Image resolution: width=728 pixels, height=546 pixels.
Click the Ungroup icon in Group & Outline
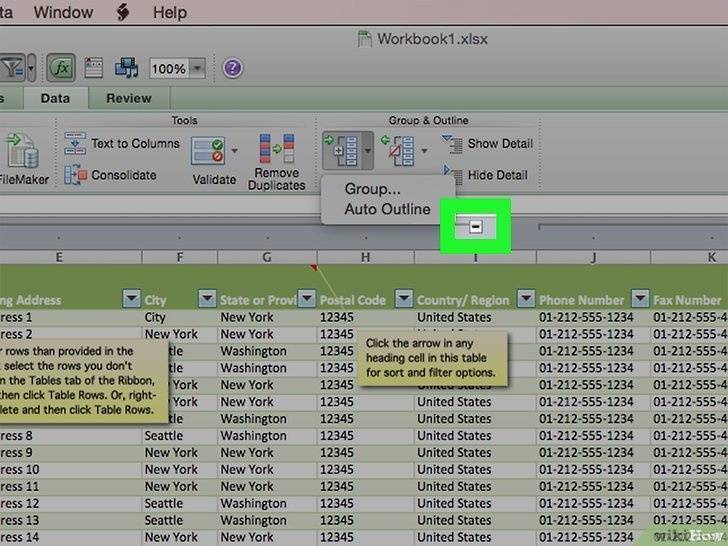click(401, 152)
